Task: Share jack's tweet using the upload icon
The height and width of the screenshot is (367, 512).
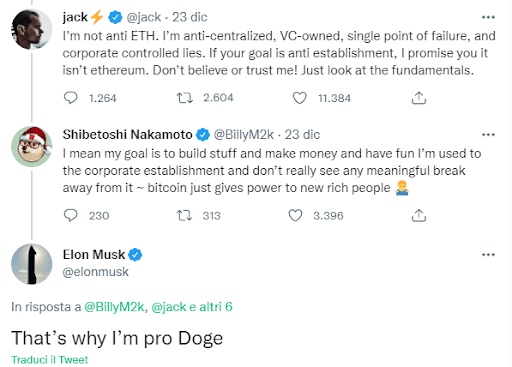Action: coord(419,98)
